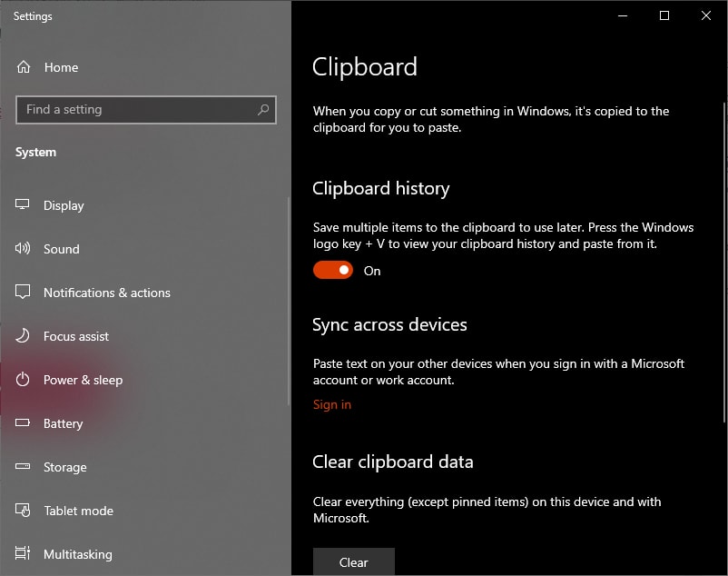This screenshot has height=576, width=728.
Task: Click the sidebar navigation scrollbar
Action: click(289, 302)
